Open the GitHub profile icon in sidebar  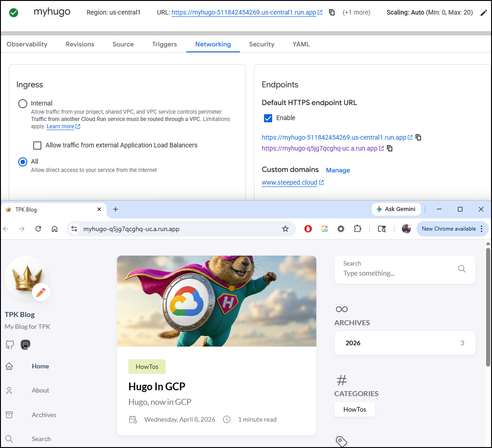(x=10, y=344)
